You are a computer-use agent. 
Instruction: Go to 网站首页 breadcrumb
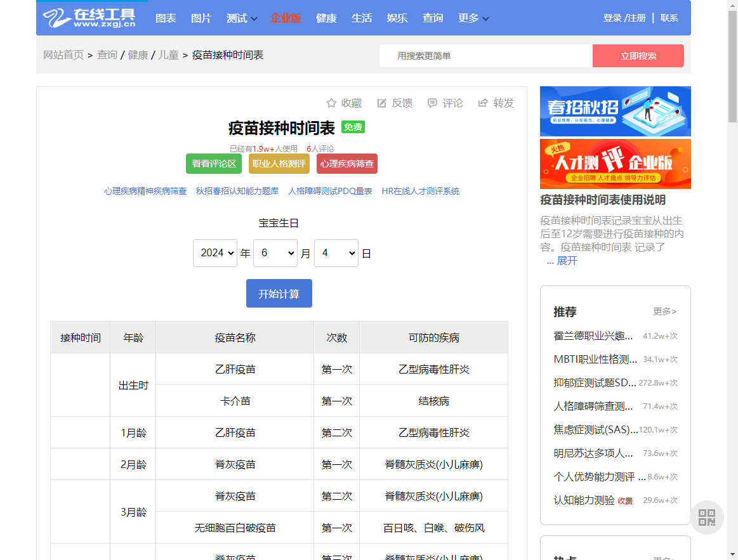tap(63, 55)
